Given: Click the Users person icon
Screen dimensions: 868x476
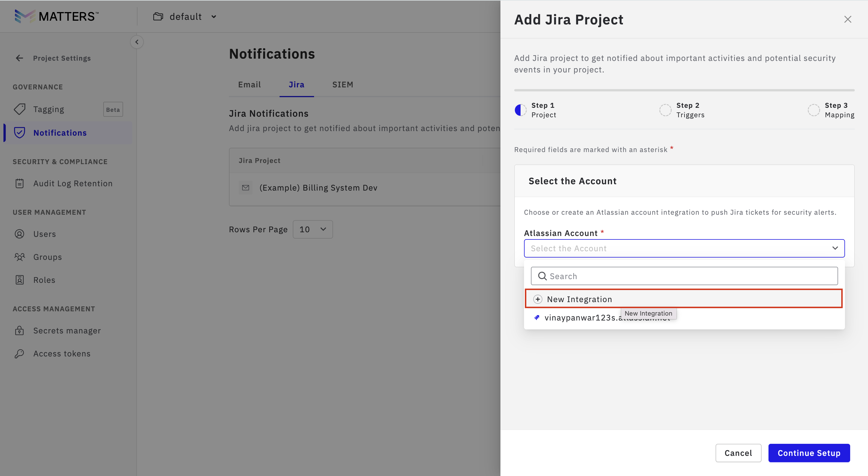Looking at the screenshot, I should 20,234.
